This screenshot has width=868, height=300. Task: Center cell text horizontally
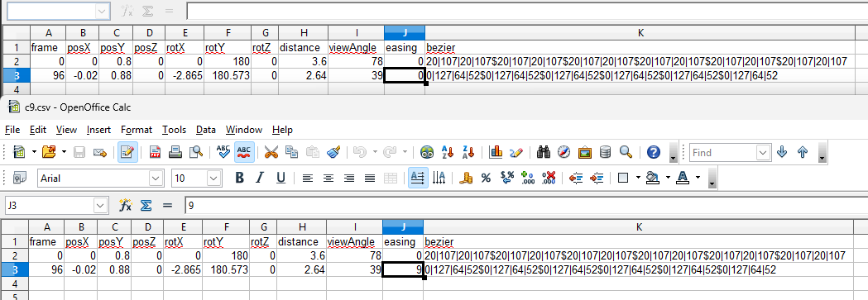pyautogui.click(x=328, y=178)
